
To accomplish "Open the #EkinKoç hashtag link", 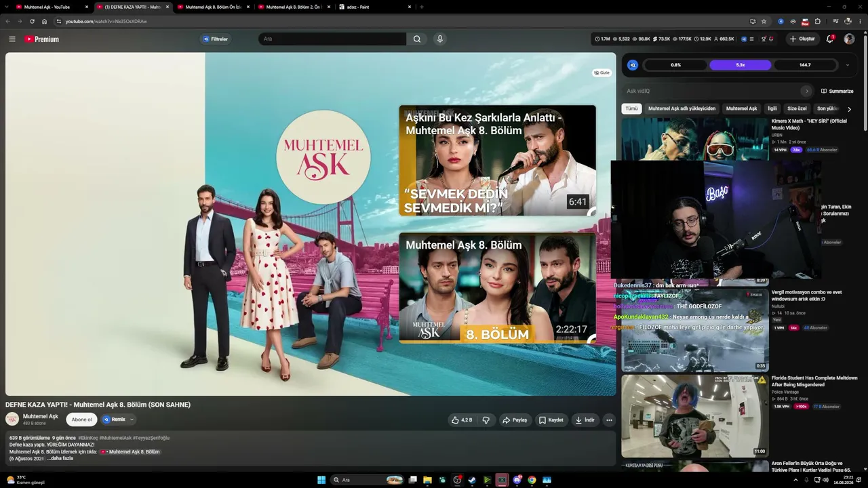I will pos(87,438).
